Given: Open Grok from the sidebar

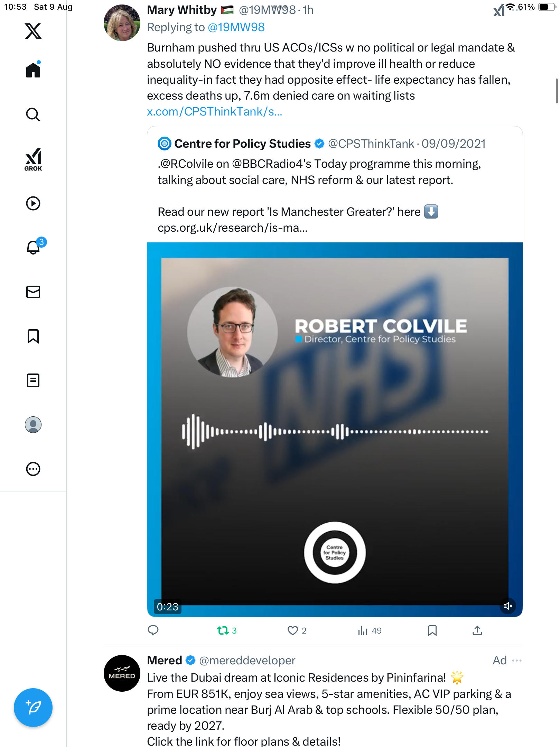Looking at the screenshot, I should 33,159.
